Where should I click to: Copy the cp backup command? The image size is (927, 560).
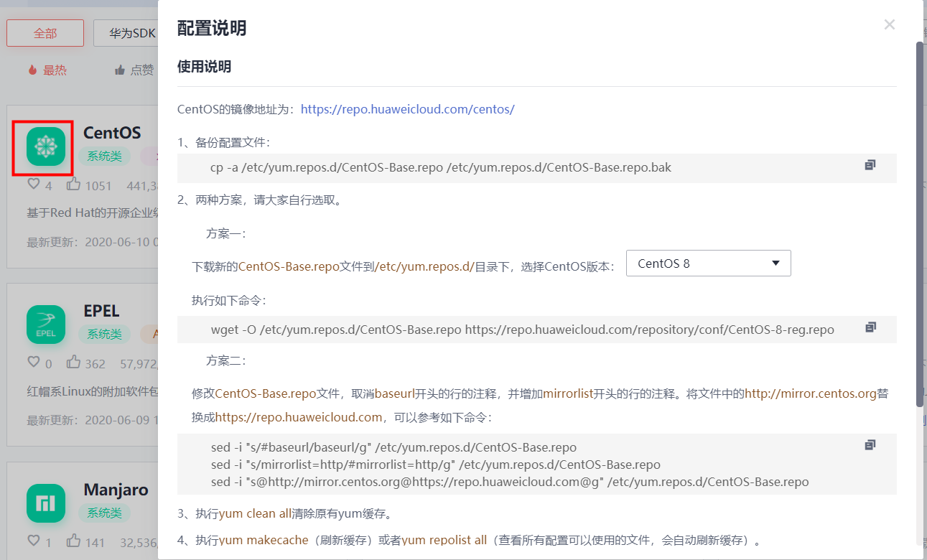tap(870, 164)
